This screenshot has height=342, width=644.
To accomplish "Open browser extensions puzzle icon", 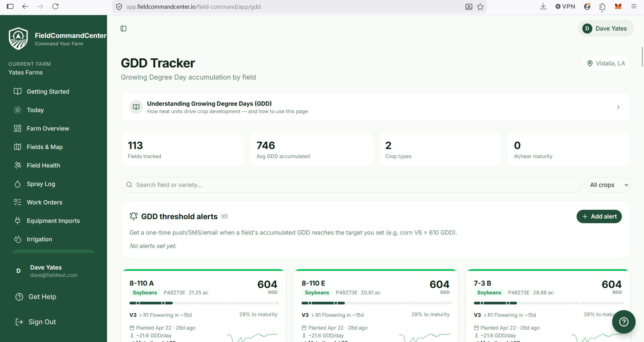I will (x=602, y=6).
